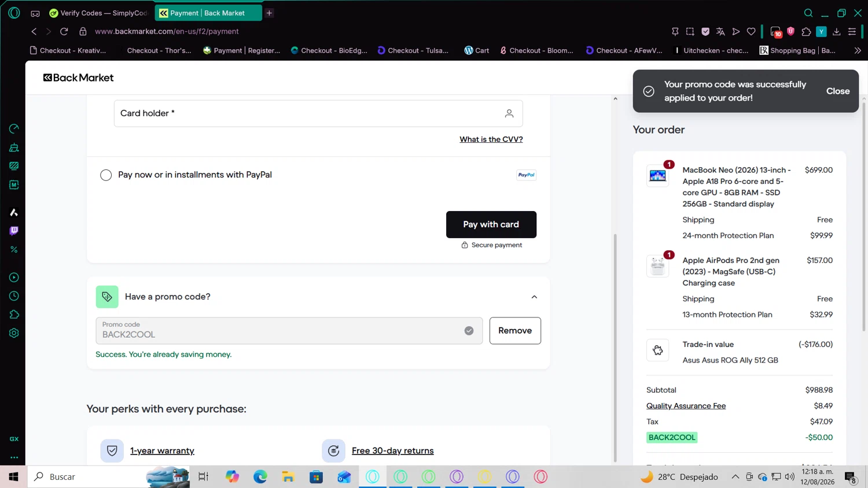Open the Checkout - Tulsa bookmark
This screenshot has width=868, height=488.
click(413, 50)
